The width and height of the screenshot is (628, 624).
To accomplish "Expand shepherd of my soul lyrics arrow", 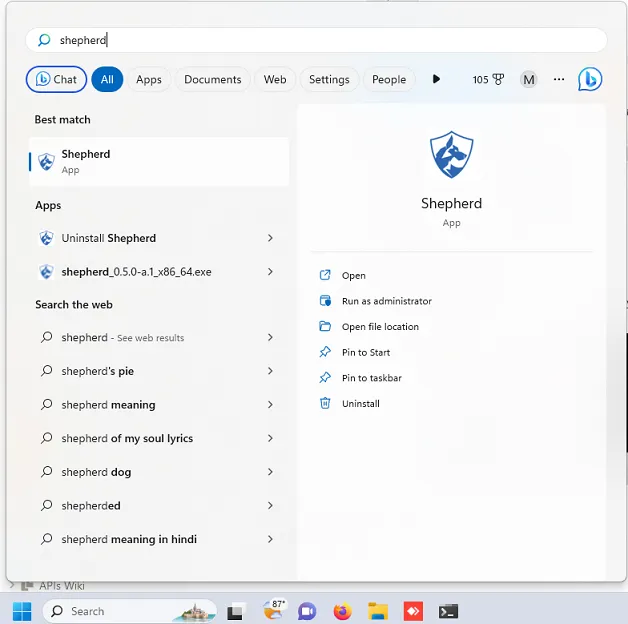I will [270, 438].
